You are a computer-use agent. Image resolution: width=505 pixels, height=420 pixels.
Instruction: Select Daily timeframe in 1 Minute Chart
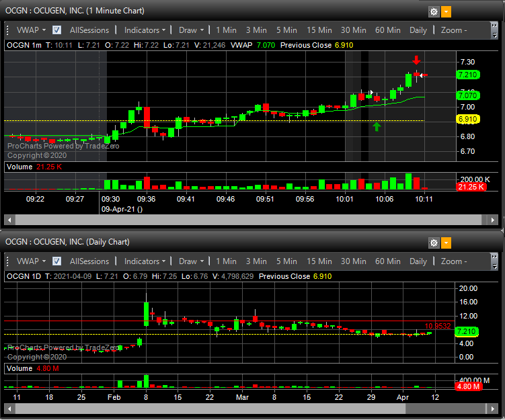[x=418, y=30]
